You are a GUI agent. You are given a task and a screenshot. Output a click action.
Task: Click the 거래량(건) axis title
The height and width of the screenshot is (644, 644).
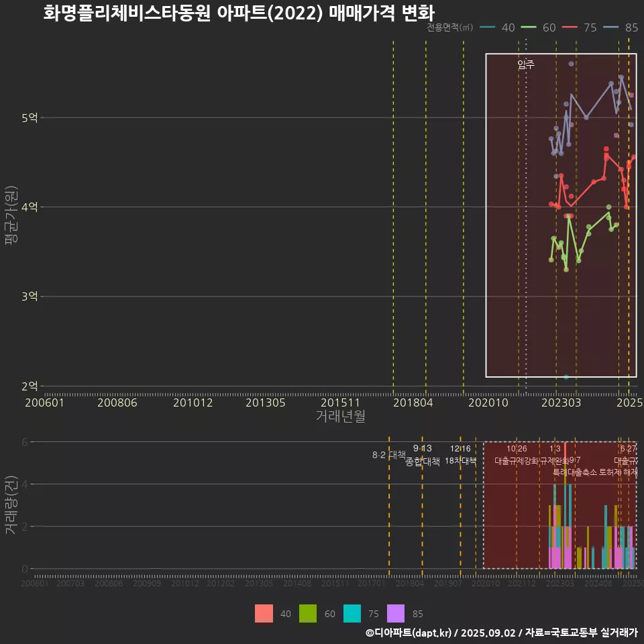pyautogui.click(x=11, y=504)
